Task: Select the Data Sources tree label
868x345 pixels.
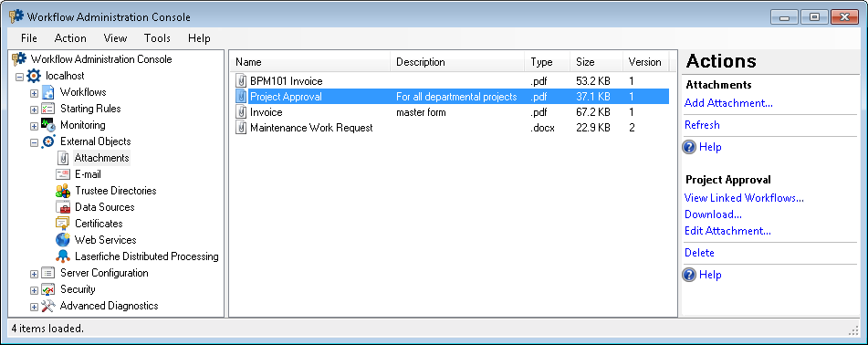Action: pyautogui.click(x=105, y=207)
